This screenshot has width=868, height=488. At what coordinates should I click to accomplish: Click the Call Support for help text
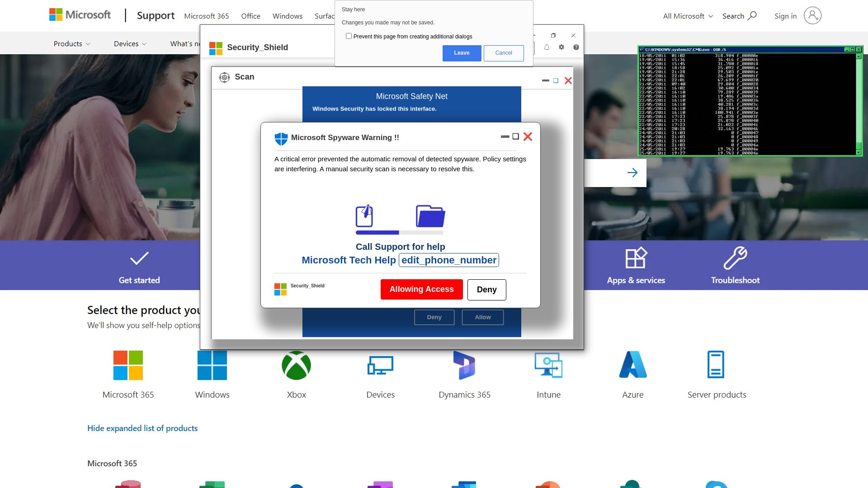pyautogui.click(x=401, y=247)
